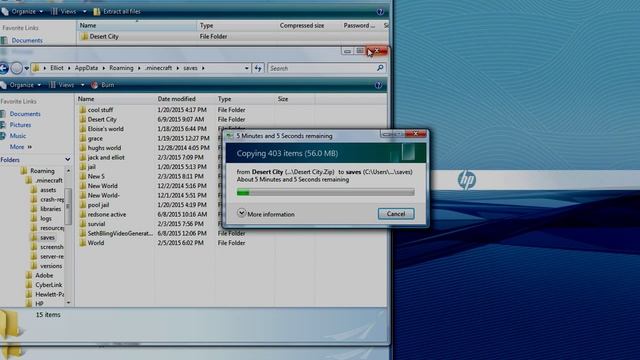Viewport: 640px width, 360px height.
Task: Select Desert City folder in zip window
Action: (100, 36)
